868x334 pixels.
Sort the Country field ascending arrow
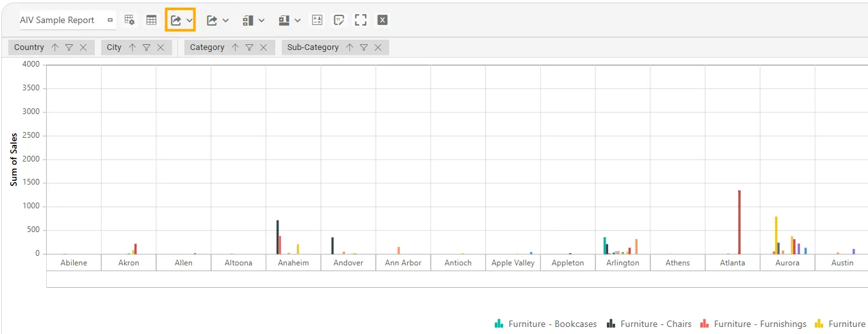point(55,47)
